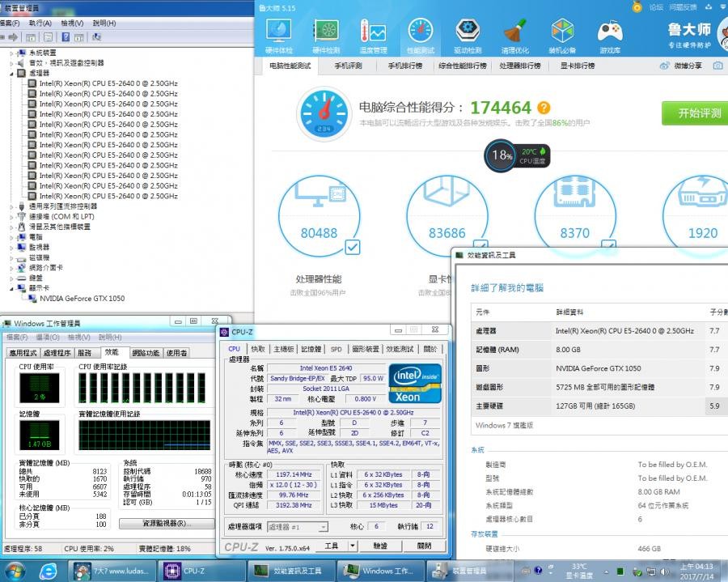The image size is (728, 582).
Task: Click the 工具 button in CPU-Z
Action: tap(332, 546)
